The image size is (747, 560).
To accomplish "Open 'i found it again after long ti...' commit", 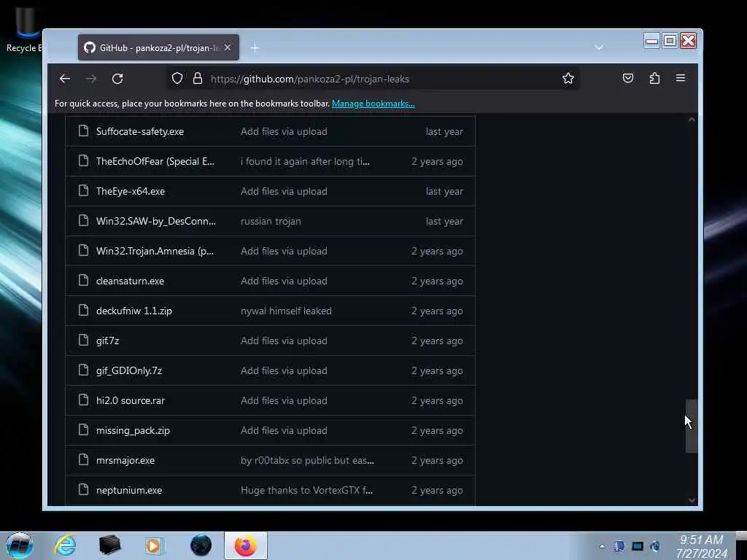I will pos(305,161).
